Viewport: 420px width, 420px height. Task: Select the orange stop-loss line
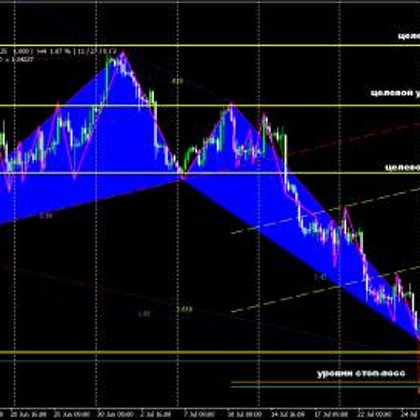pos(325,382)
